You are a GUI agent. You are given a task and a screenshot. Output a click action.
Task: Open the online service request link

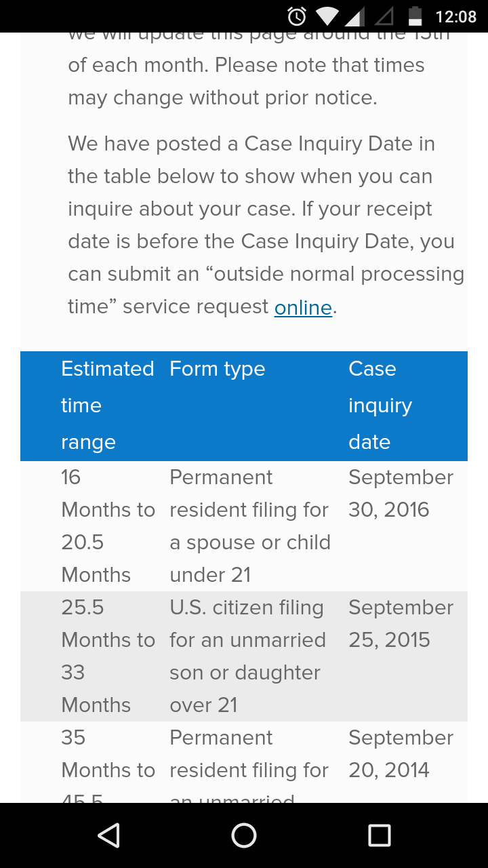pos(303,307)
